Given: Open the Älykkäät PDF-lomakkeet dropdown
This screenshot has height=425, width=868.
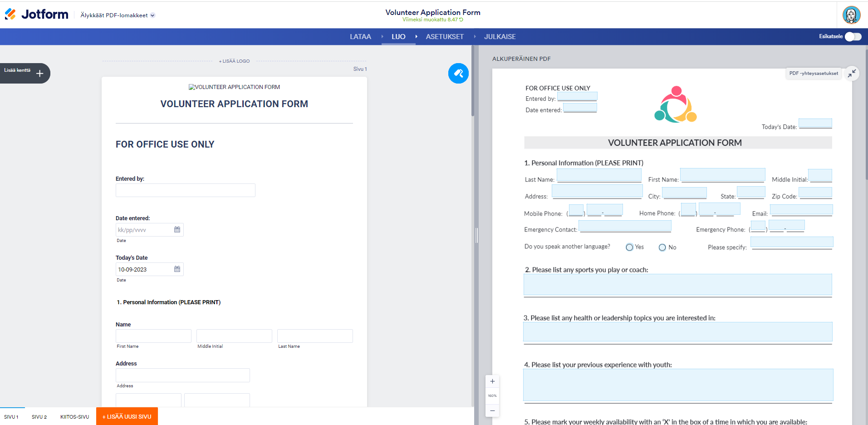Looking at the screenshot, I should pyautogui.click(x=118, y=15).
